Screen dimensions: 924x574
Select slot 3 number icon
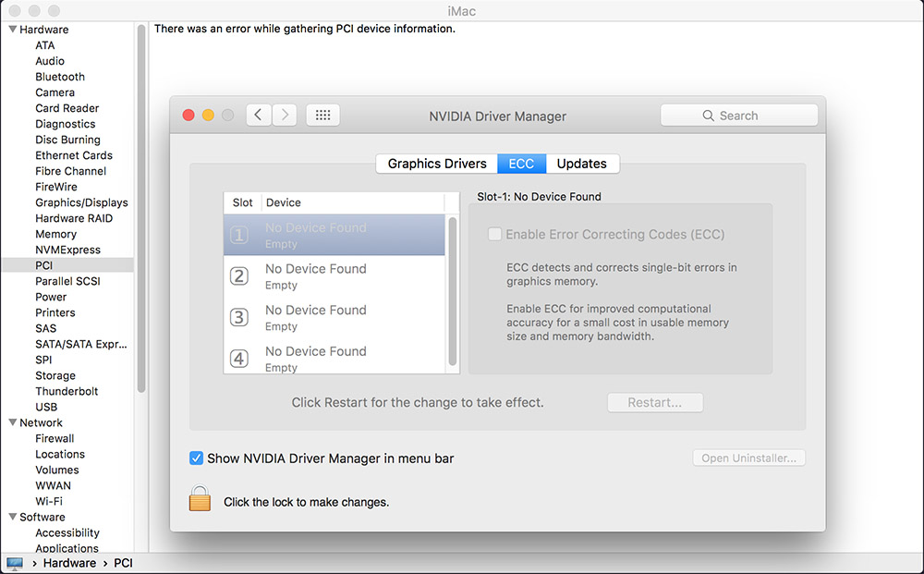coord(238,318)
